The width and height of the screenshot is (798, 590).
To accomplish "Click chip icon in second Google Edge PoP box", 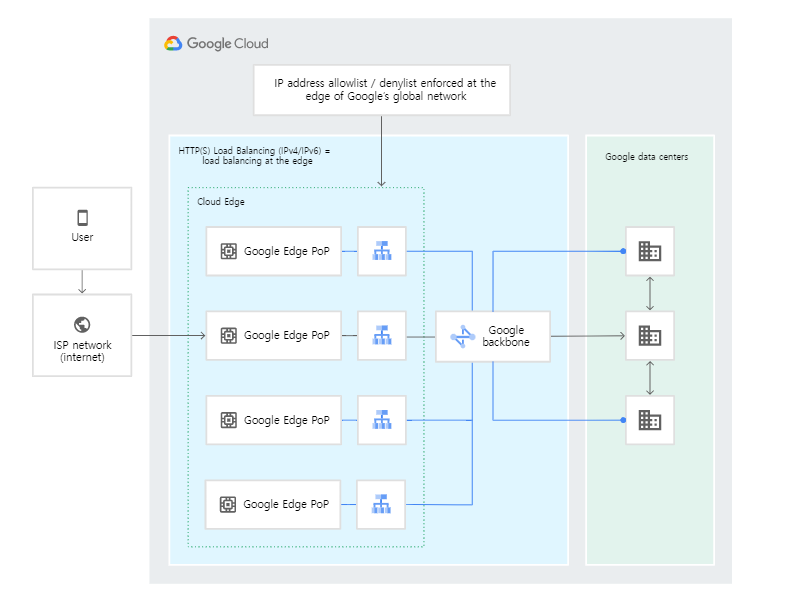I will (x=229, y=335).
